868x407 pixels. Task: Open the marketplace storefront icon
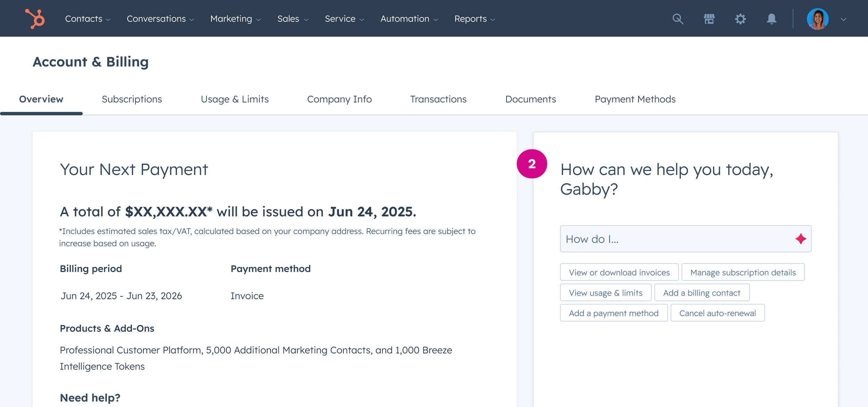(709, 19)
